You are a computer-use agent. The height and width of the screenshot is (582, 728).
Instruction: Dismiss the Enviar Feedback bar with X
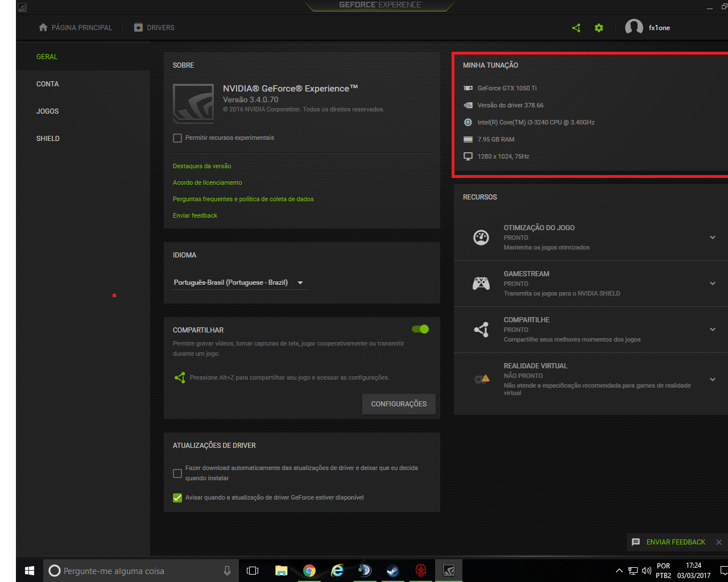[719, 542]
